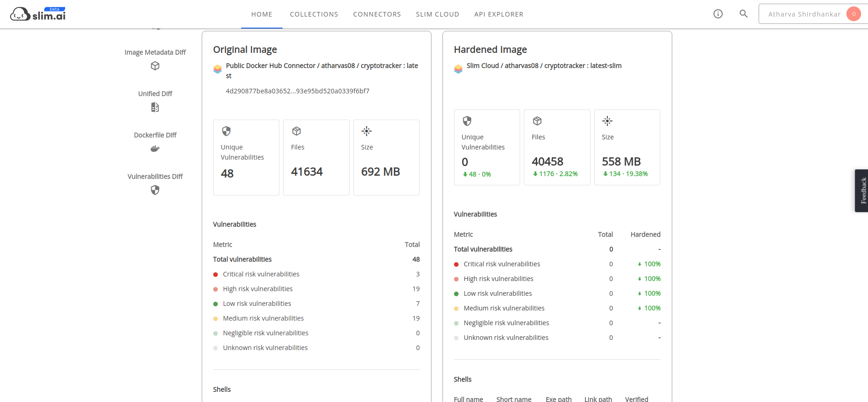Click the slim.ai logo
Screen dimensions: 868x402
38,14
